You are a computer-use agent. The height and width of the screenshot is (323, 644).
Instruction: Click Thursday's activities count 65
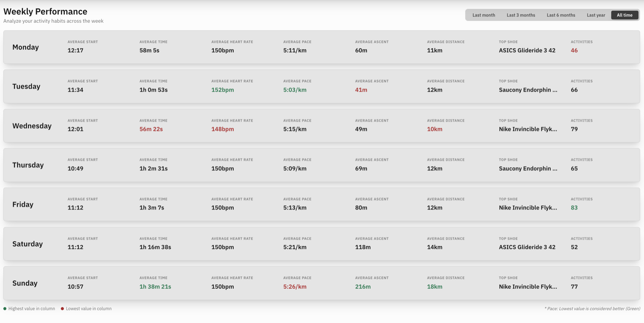click(x=574, y=168)
